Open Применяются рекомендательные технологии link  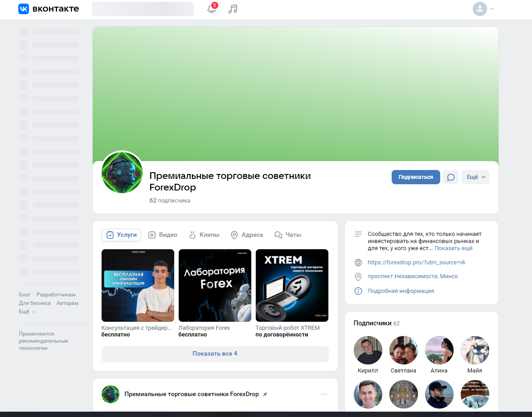[x=43, y=341]
